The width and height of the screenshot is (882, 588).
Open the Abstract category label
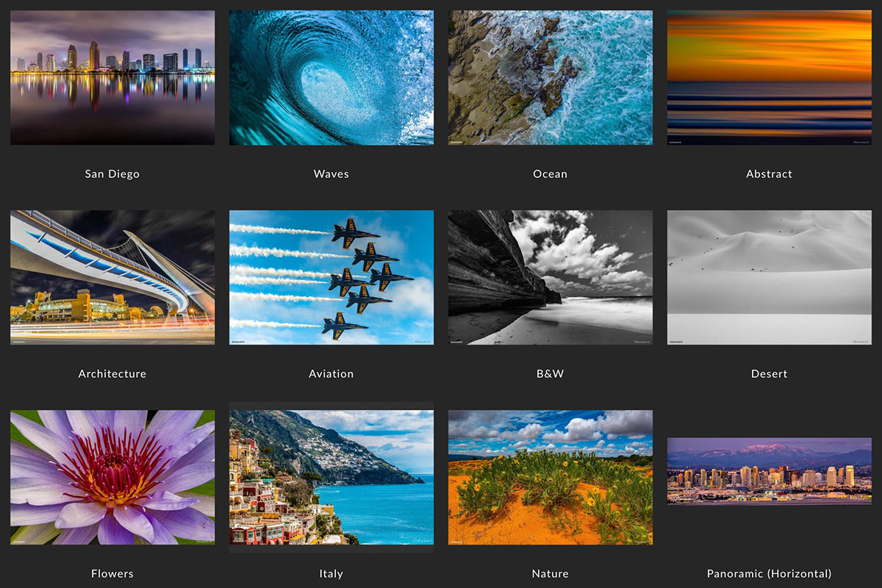[770, 174]
